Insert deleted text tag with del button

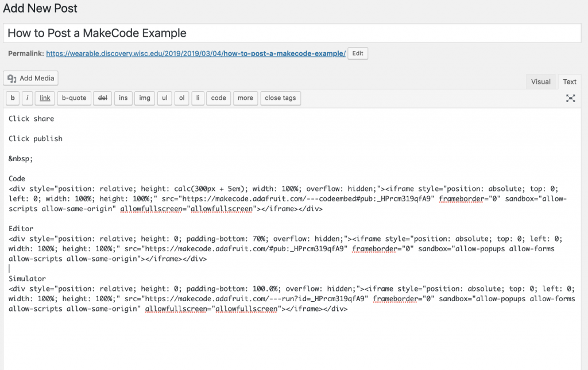coord(102,98)
